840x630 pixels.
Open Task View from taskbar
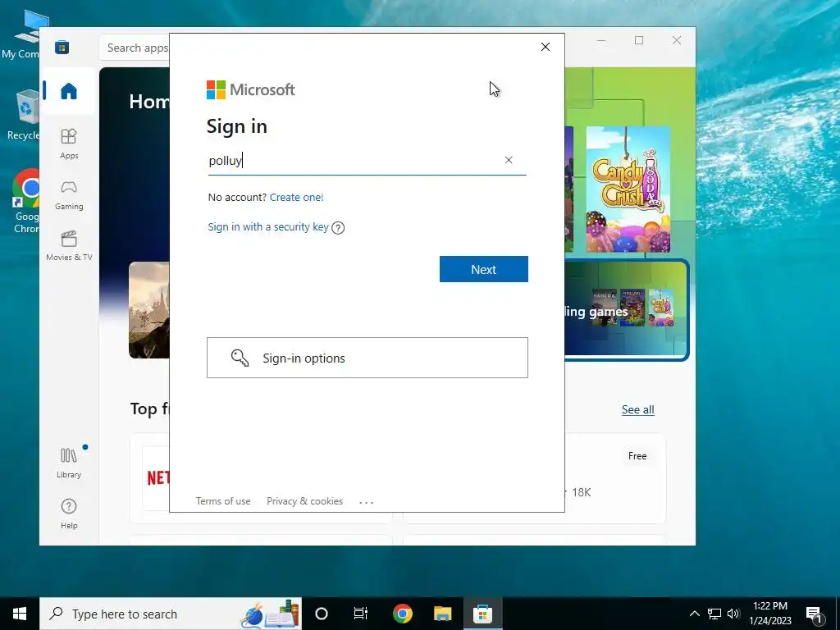[361, 614]
